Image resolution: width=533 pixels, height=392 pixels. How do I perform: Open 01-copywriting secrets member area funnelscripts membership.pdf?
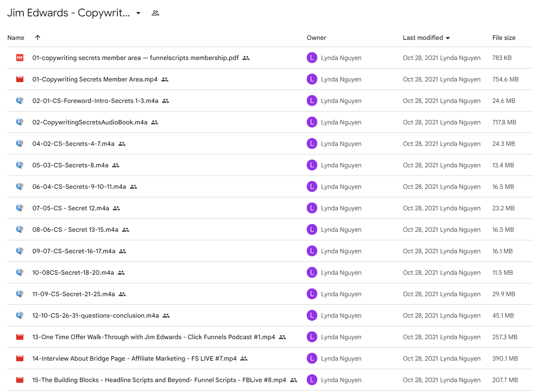[x=135, y=58]
